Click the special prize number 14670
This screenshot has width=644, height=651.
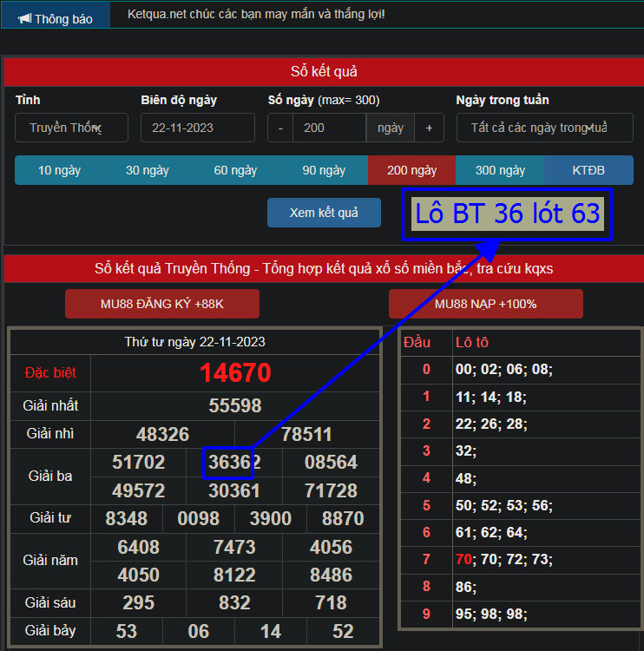pos(235,372)
